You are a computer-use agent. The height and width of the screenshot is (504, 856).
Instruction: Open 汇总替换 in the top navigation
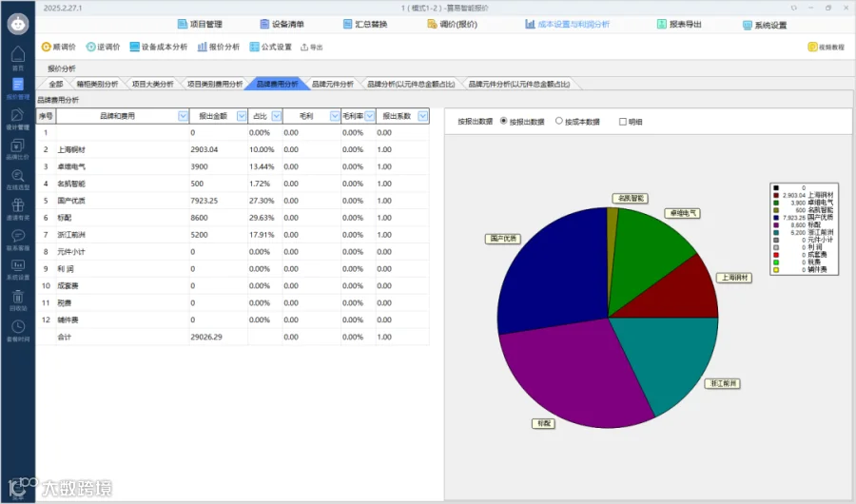click(x=364, y=24)
